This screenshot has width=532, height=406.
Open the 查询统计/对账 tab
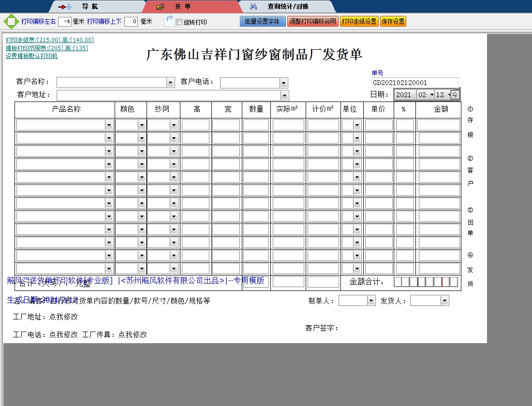click(288, 7)
